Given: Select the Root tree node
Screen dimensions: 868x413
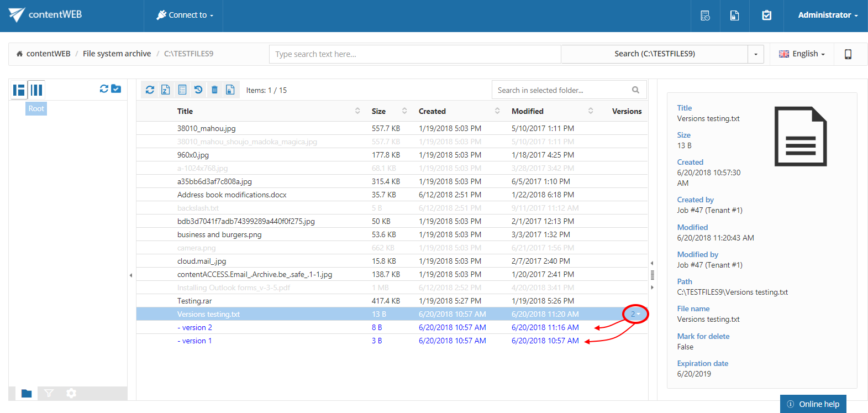Looking at the screenshot, I should pos(36,108).
